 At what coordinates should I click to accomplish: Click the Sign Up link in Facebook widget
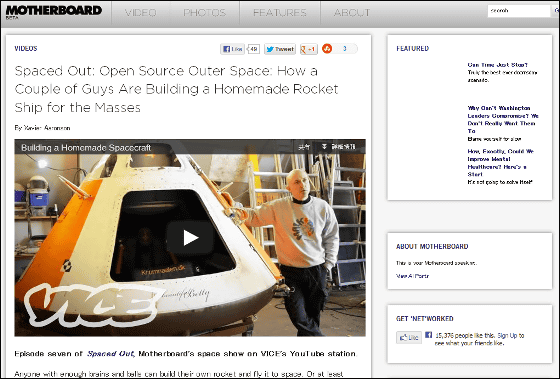pyautogui.click(x=508, y=335)
